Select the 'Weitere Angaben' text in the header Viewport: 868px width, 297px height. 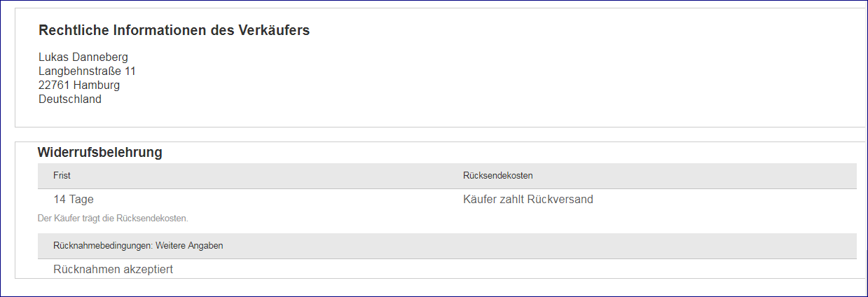(x=189, y=246)
